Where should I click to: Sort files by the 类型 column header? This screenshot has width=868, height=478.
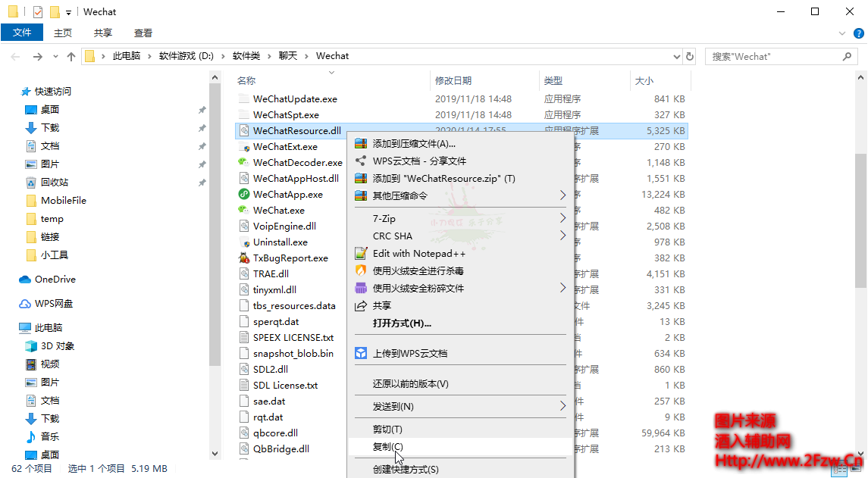584,81
